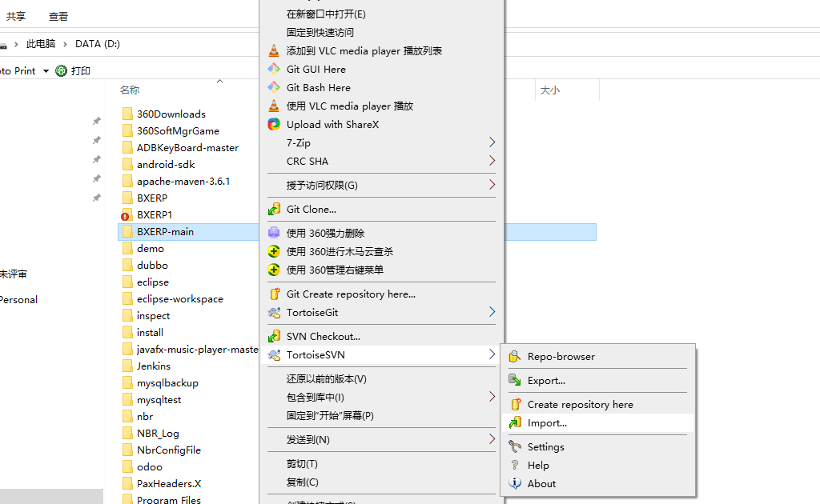The height and width of the screenshot is (504, 820).
Task: Expand the 授予访问权限(G) submenu arrow
Action: click(x=492, y=184)
